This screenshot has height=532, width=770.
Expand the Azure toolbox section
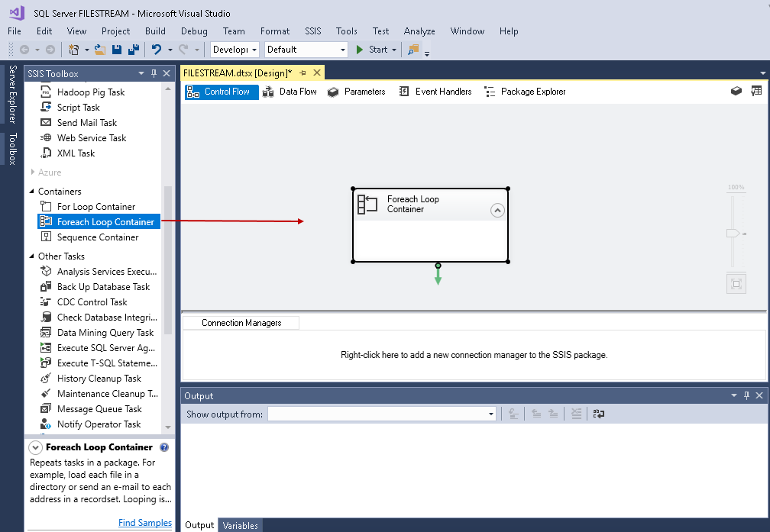pos(33,172)
